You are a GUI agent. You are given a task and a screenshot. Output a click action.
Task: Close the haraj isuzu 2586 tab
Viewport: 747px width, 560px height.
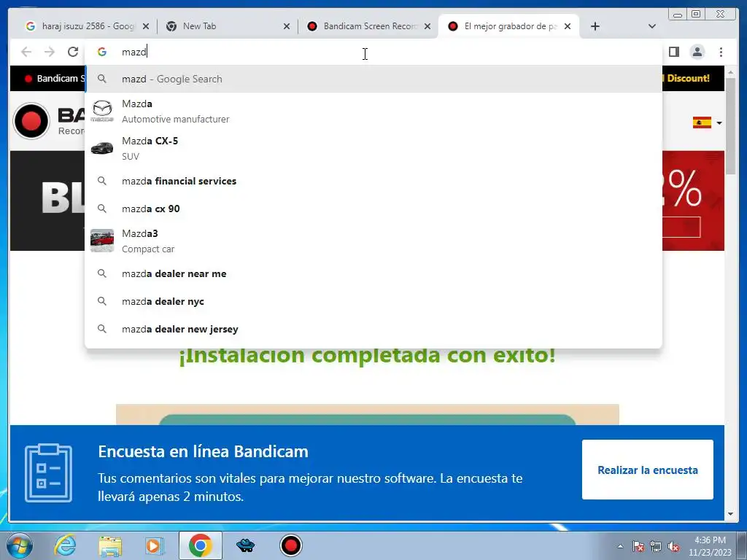pyautogui.click(x=146, y=26)
